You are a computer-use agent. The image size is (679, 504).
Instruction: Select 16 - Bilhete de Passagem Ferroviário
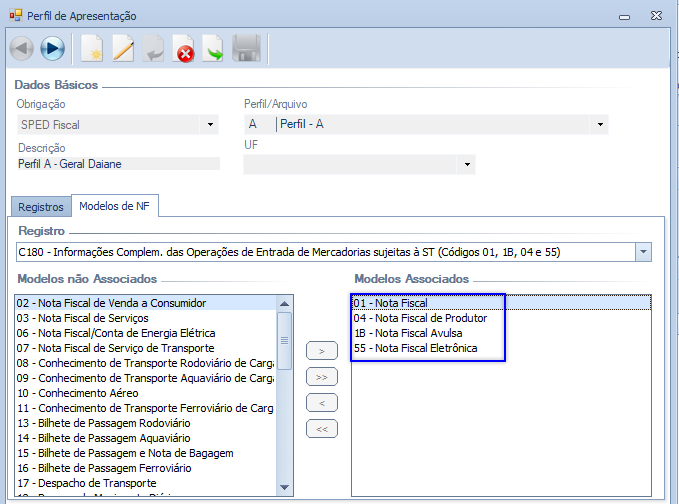tap(146, 468)
